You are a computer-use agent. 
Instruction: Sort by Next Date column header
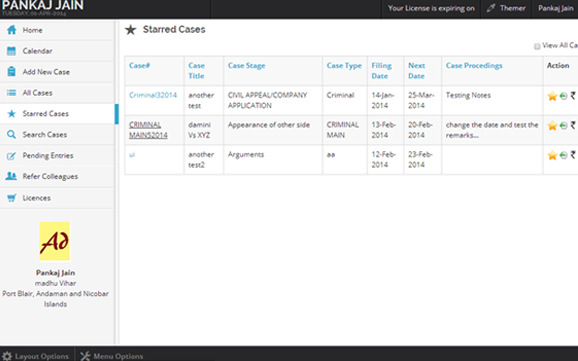point(417,70)
